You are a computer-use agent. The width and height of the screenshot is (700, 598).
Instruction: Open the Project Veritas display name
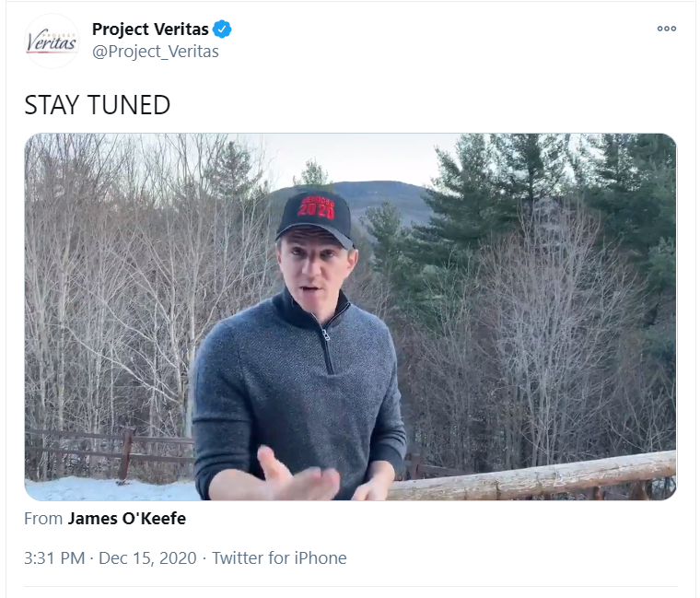150,29
